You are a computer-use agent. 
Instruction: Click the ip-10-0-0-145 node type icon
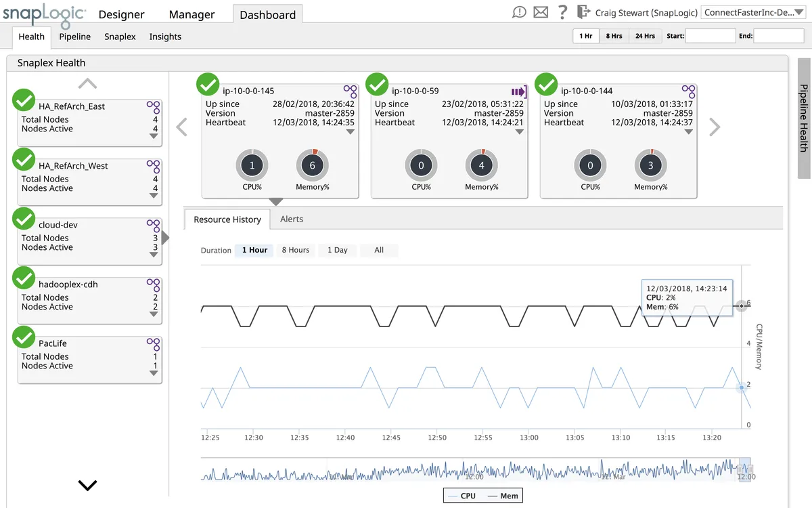(x=350, y=91)
